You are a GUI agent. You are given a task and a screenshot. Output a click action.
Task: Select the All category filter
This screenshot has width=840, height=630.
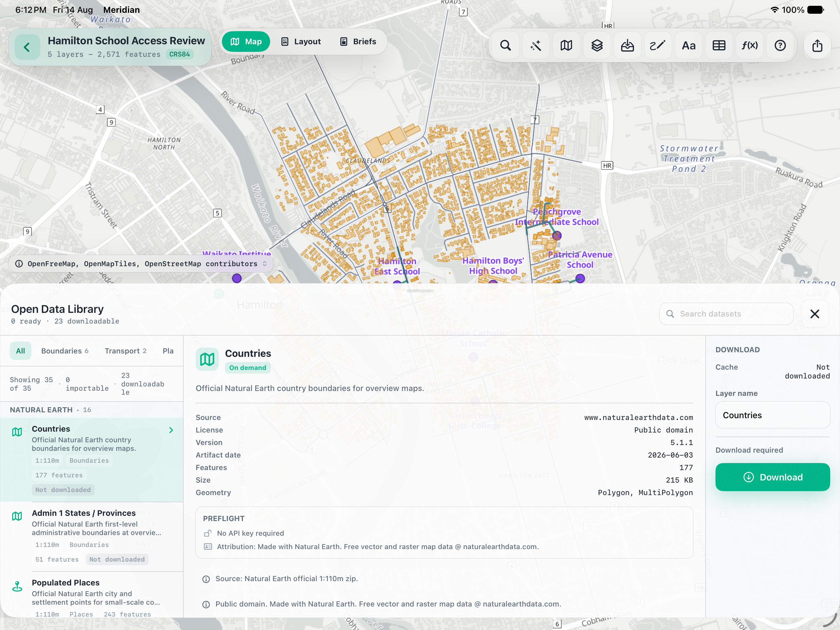[x=20, y=351]
